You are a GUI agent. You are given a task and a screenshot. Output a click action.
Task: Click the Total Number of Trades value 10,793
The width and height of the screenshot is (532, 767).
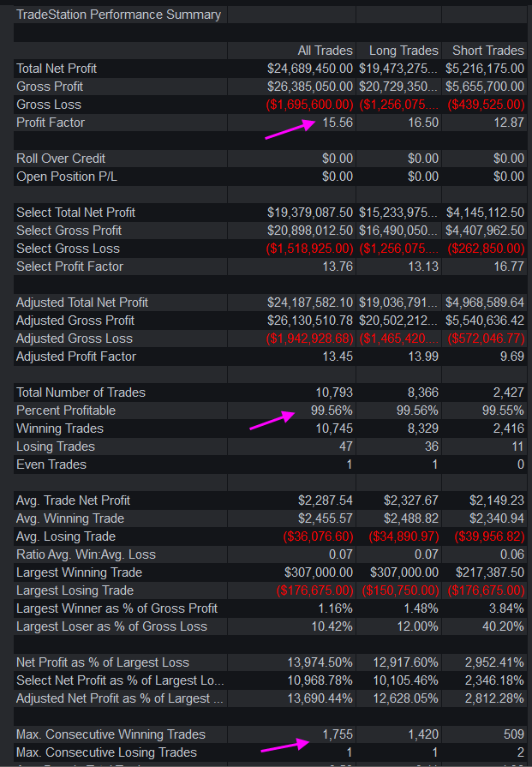point(333,392)
